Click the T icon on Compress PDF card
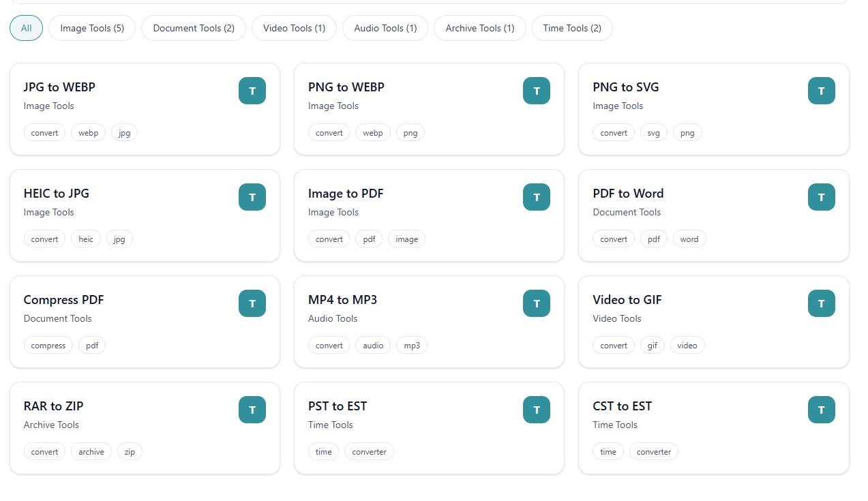 pos(252,303)
